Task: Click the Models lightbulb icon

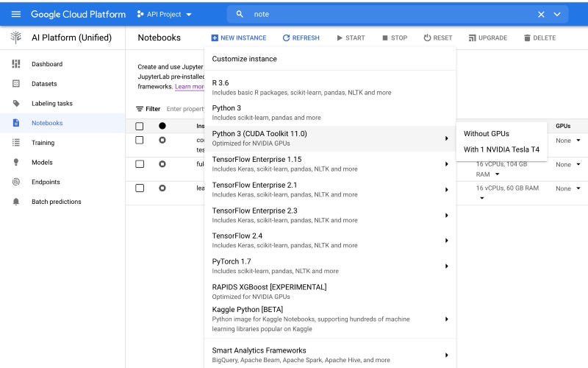Action: (x=15, y=162)
